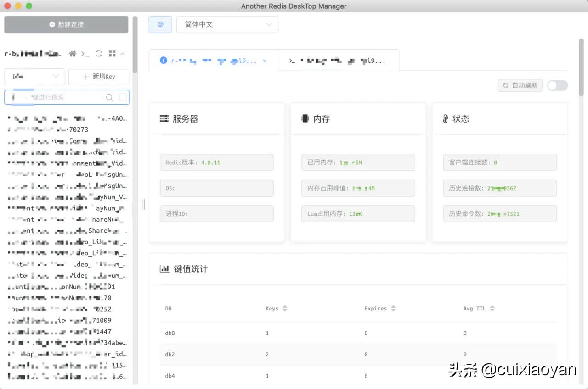This screenshot has width=588, height=389.
Task: Click the 新增Key button
Action: tap(99, 77)
